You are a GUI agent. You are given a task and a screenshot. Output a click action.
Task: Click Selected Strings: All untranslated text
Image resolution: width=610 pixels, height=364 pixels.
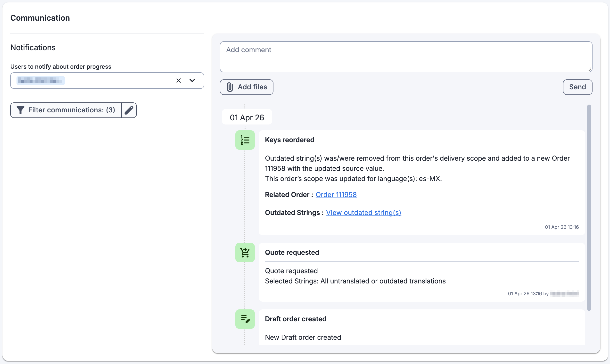tap(355, 281)
